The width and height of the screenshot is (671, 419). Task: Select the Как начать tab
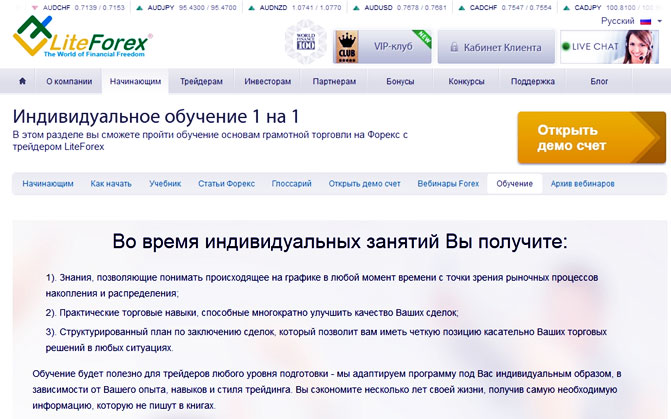pyautogui.click(x=111, y=184)
